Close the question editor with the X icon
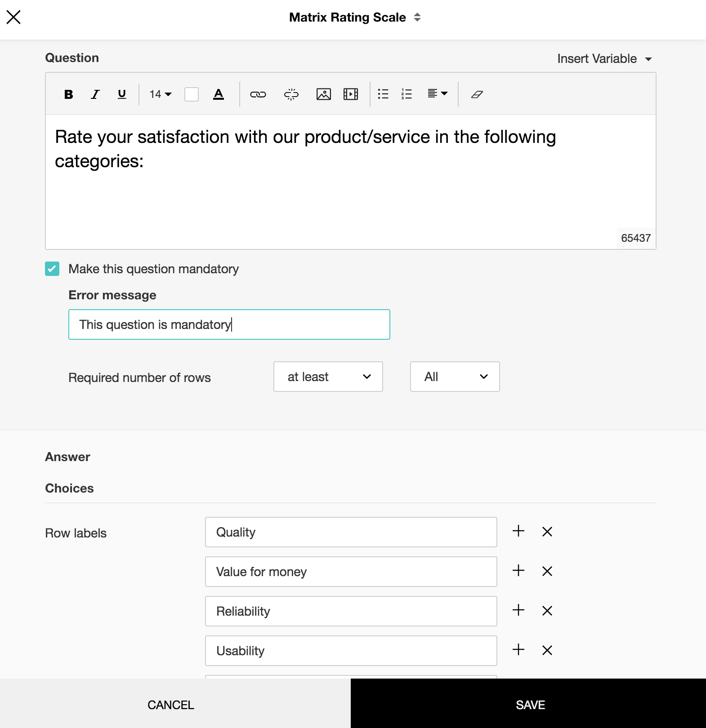Image resolution: width=706 pixels, height=728 pixels. coord(13,17)
